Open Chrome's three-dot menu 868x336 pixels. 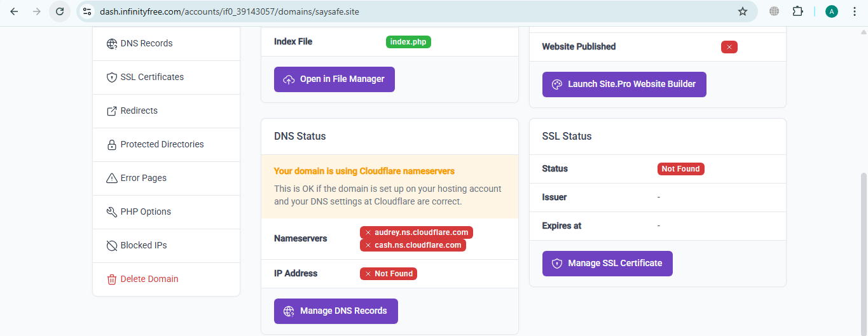tap(854, 11)
